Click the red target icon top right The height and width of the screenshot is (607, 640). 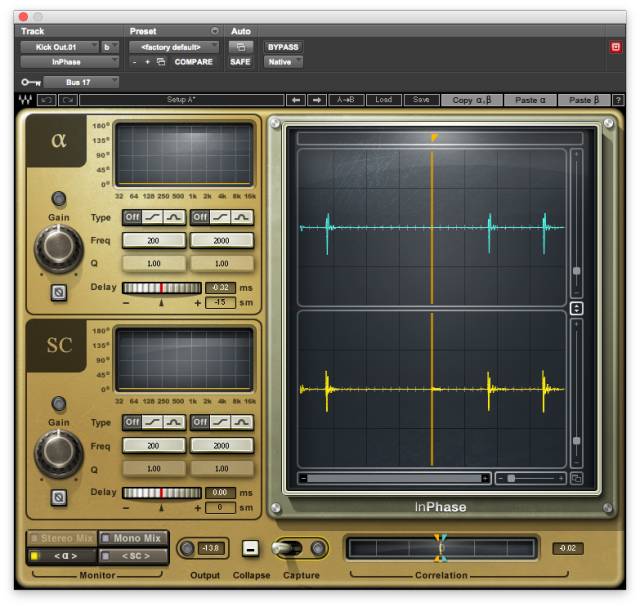[616, 47]
